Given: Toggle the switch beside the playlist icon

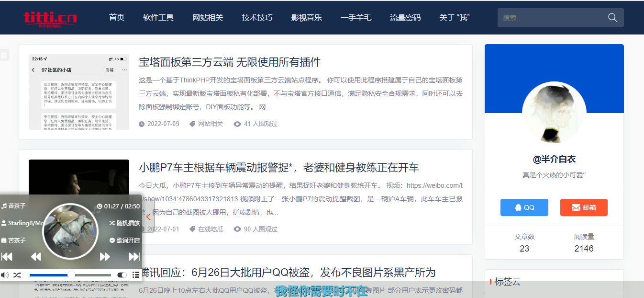Looking at the screenshot, I should 121,275.
